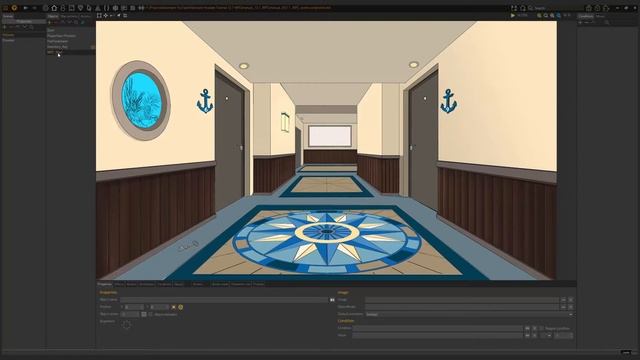Click the alignment direction dial
Image resolution: width=640 pixels, height=360 pixels.
(x=127, y=324)
